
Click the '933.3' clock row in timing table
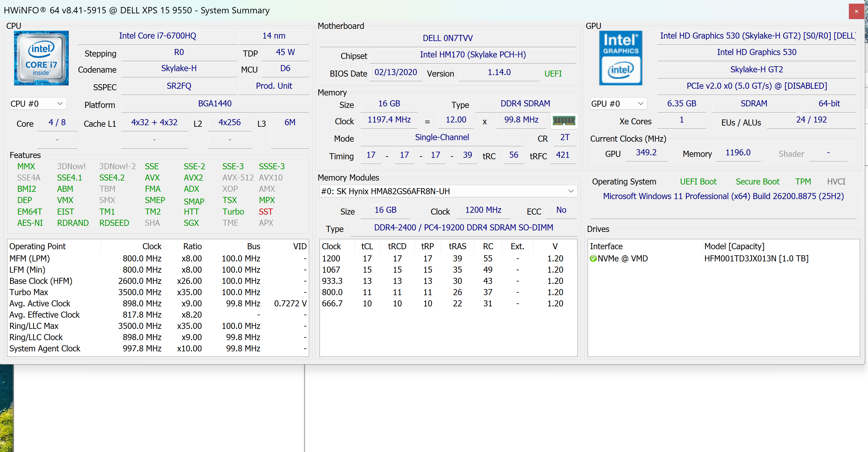(448, 281)
